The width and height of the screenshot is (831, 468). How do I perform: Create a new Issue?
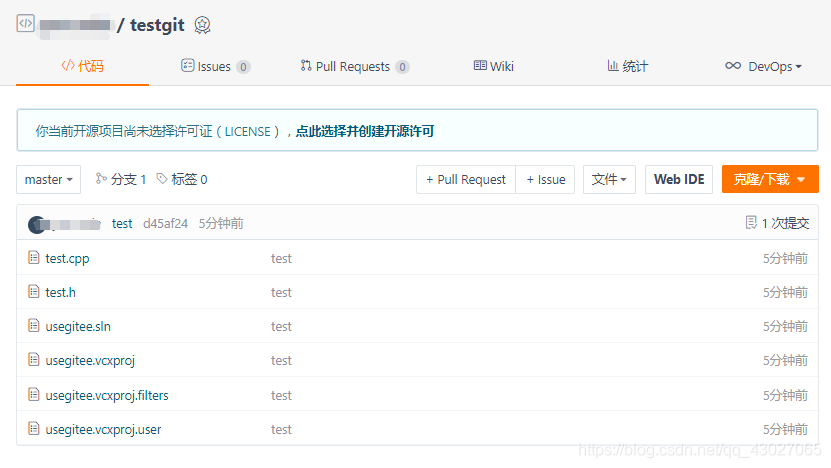coord(545,180)
